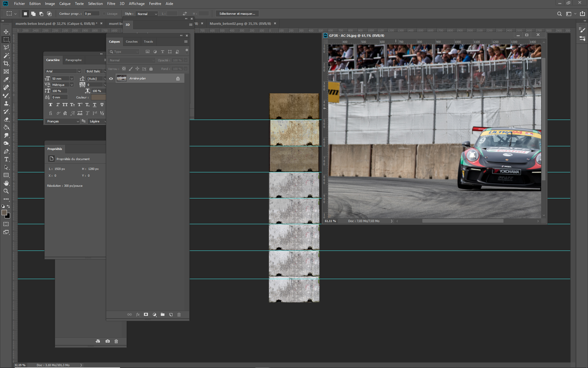
Task: Select the Hand tool
Action: [6, 183]
